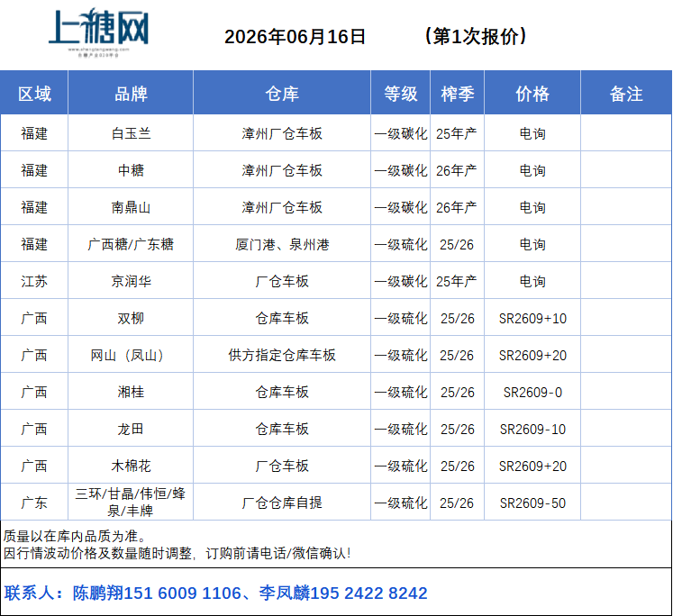The image size is (673, 616).
Task: Click the (第1次报价) label
Action: point(476,36)
